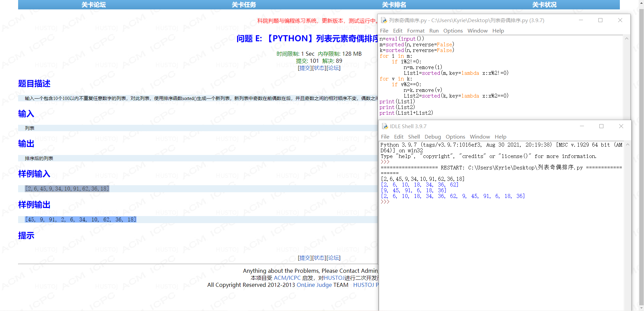Viewport: 644px width, 311px height.
Task: Click the 题目描述 section heading
Action: (x=34, y=84)
